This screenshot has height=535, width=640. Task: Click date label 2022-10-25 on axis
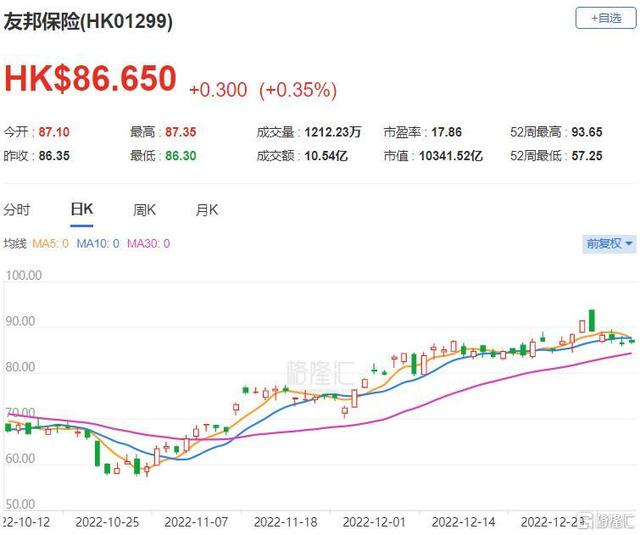[x=107, y=522]
